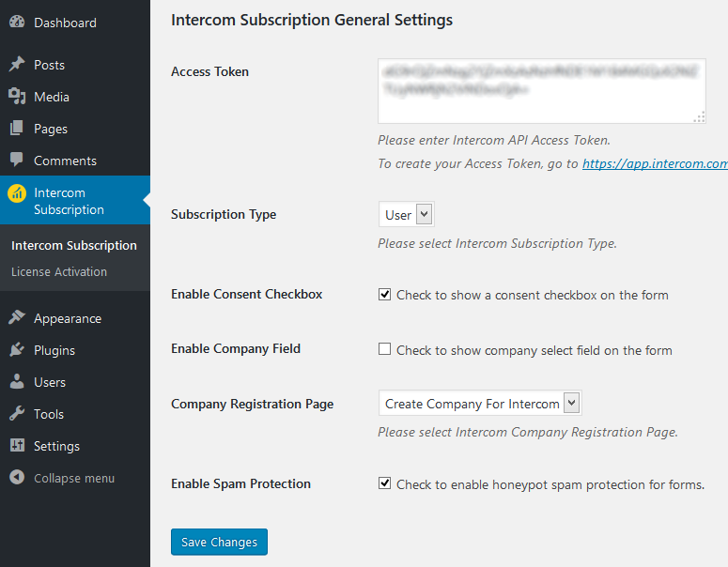
Task: Click 'Check to show company select field' label
Action: [x=534, y=350]
